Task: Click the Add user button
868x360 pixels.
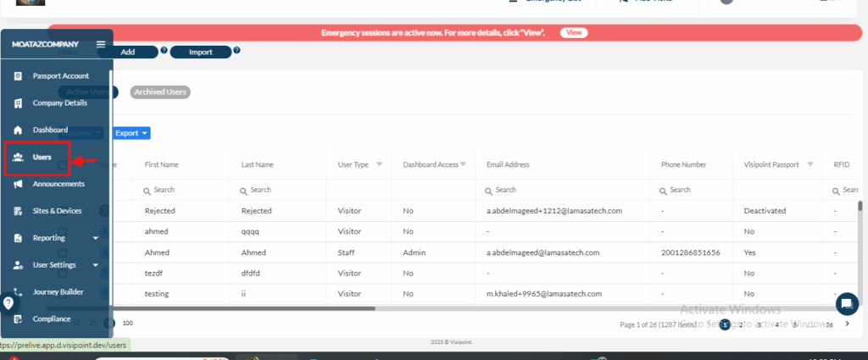Action: point(128,52)
